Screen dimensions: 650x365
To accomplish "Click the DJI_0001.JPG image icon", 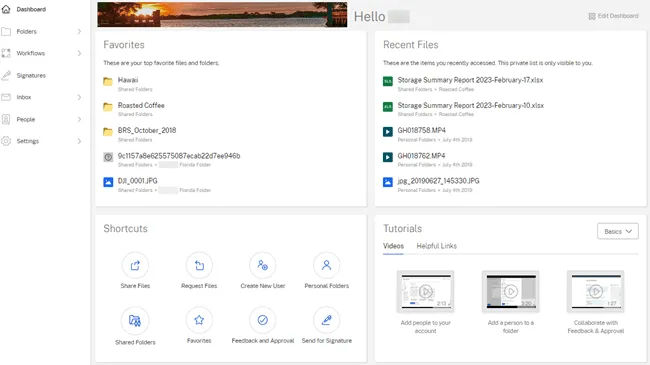I will coord(108,182).
